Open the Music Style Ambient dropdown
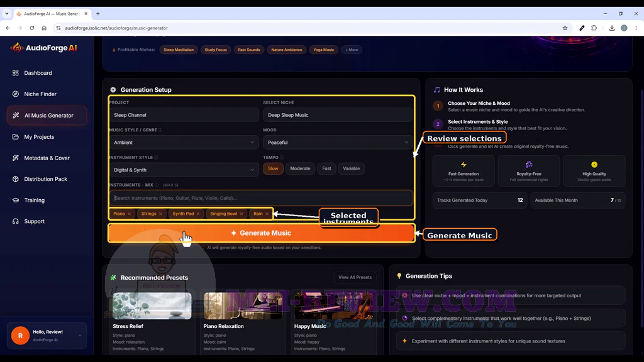Screen dimensions: 644x362 [x=184, y=143]
